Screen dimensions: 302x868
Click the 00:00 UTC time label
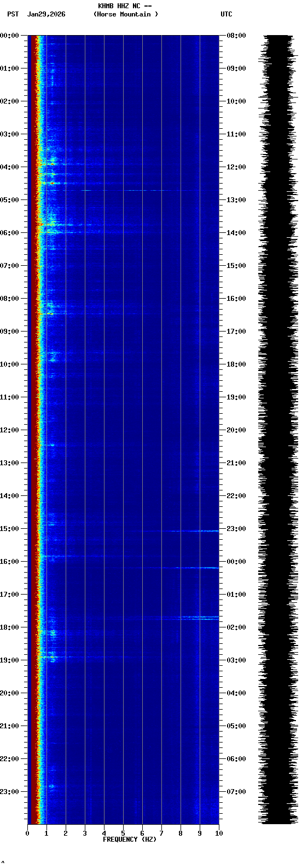[x=236, y=562]
